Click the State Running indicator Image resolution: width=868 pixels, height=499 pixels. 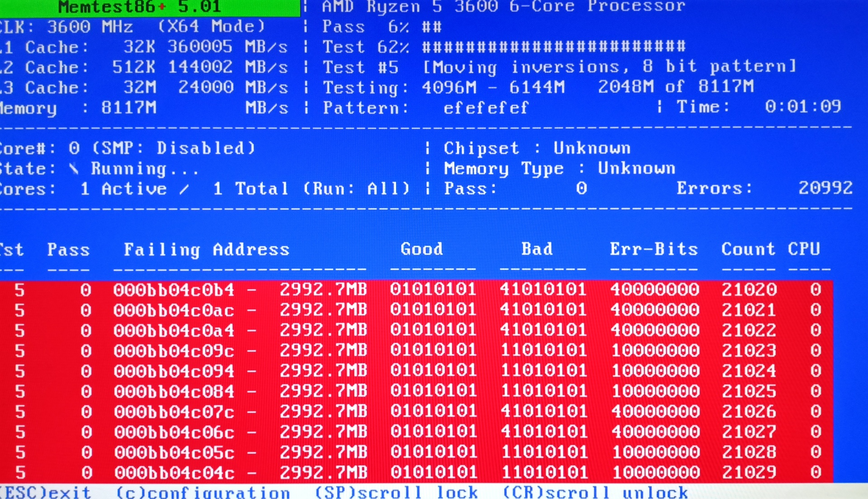pos(99,169)
